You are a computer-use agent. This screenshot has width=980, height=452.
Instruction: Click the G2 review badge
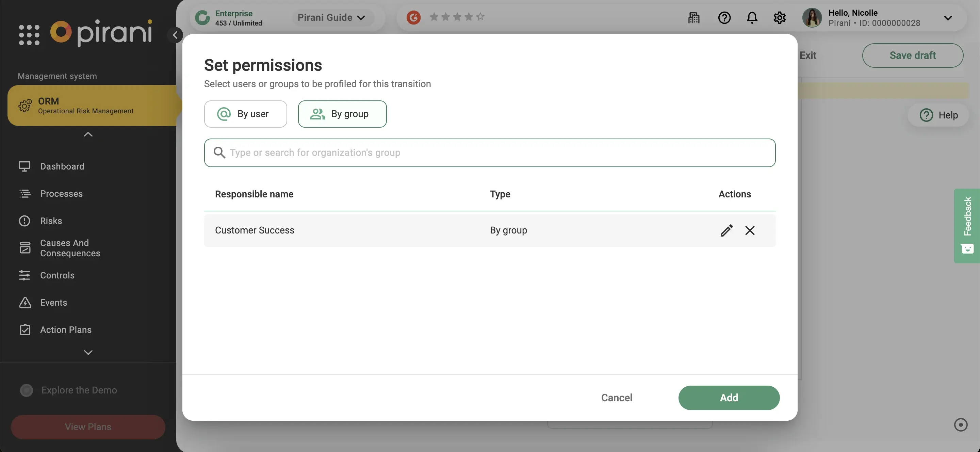[x=413, y=17]
